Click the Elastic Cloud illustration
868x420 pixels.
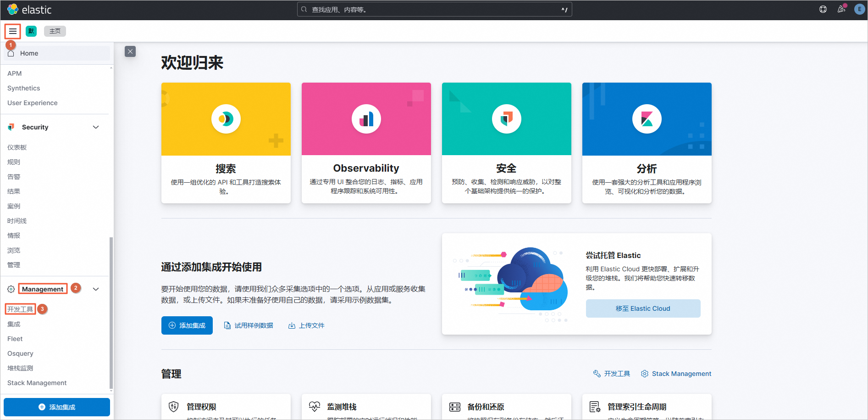pos(510,285)
